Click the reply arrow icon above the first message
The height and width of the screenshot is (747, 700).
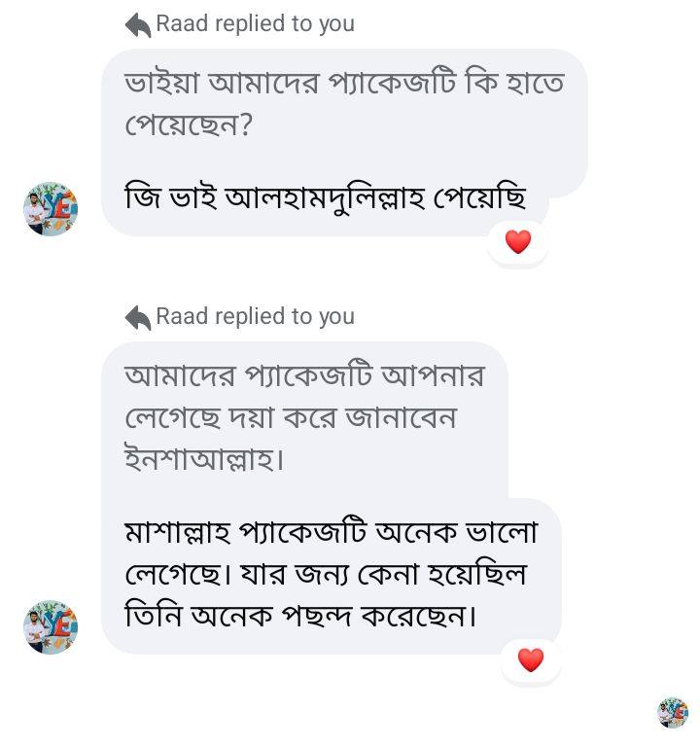(x=138, y=24)
